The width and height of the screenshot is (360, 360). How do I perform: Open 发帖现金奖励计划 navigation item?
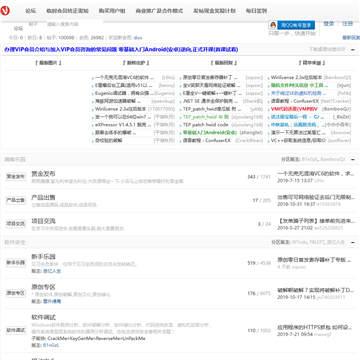click(x=214, y=11)
